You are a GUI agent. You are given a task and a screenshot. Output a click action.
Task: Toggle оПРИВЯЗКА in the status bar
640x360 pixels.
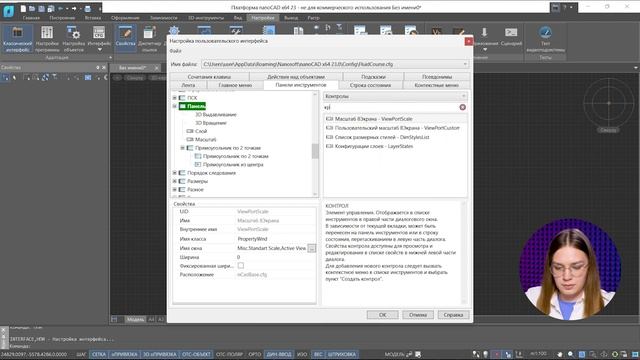tap(125, 354)
